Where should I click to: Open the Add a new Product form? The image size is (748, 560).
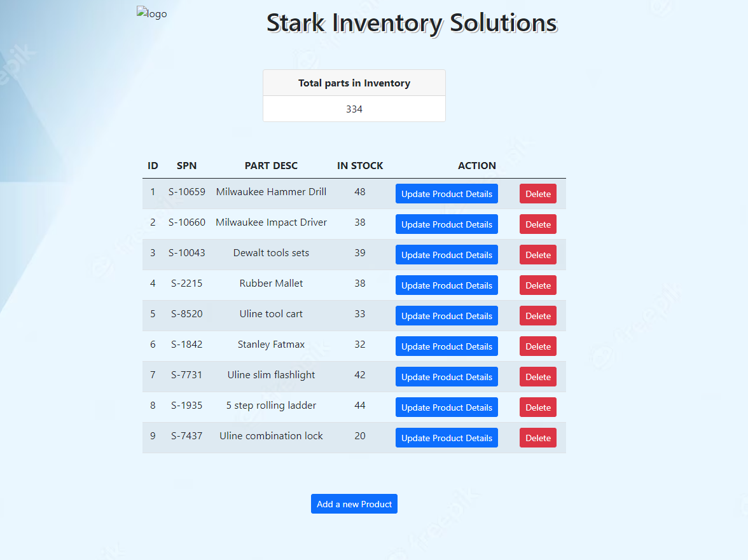[354, 504]
